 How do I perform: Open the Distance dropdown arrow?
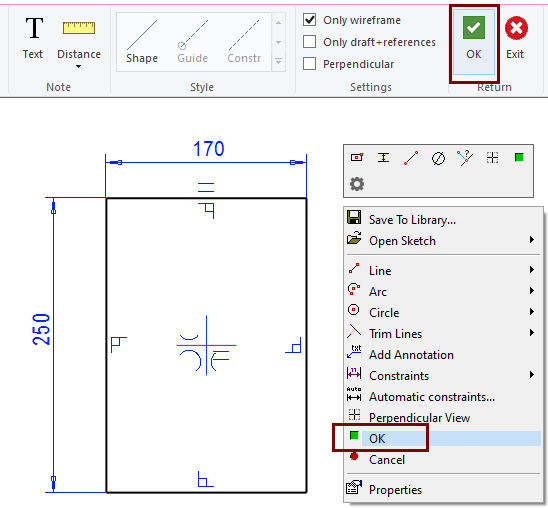pos(79,66)
